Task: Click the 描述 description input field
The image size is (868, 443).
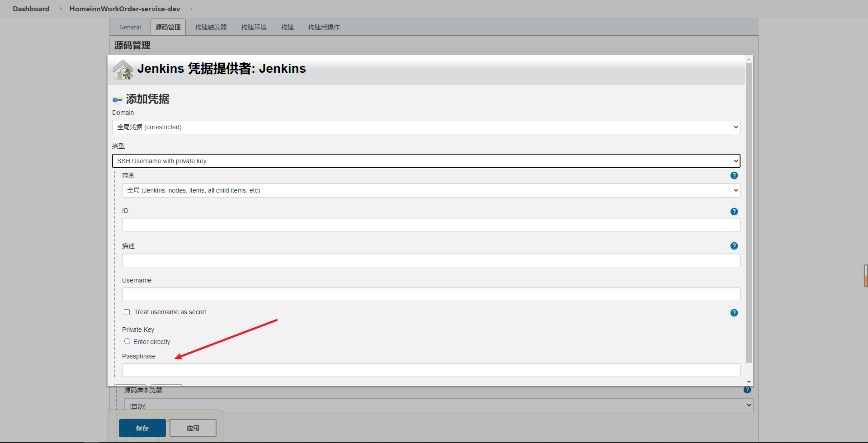Action: (x=431, y=260)
